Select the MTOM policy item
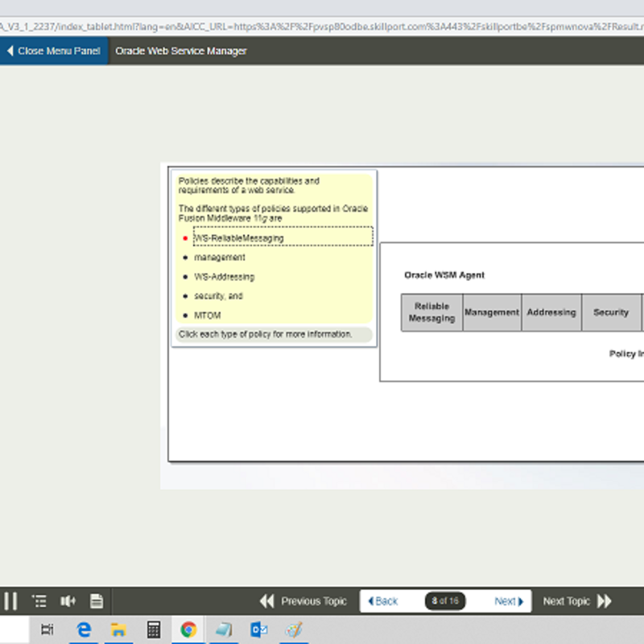This screenshot has height=644, width=644. click(x=208, y=316)
